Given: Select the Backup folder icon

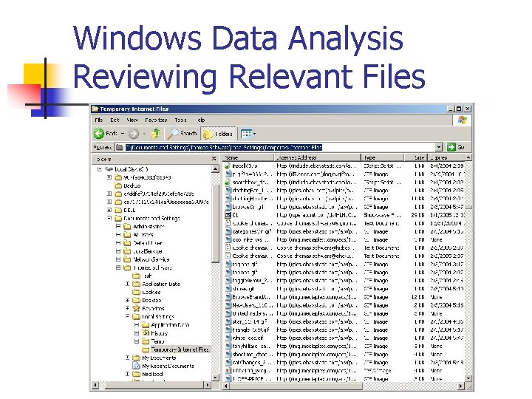Looking at the screenshot, I should tap(118, 185).
